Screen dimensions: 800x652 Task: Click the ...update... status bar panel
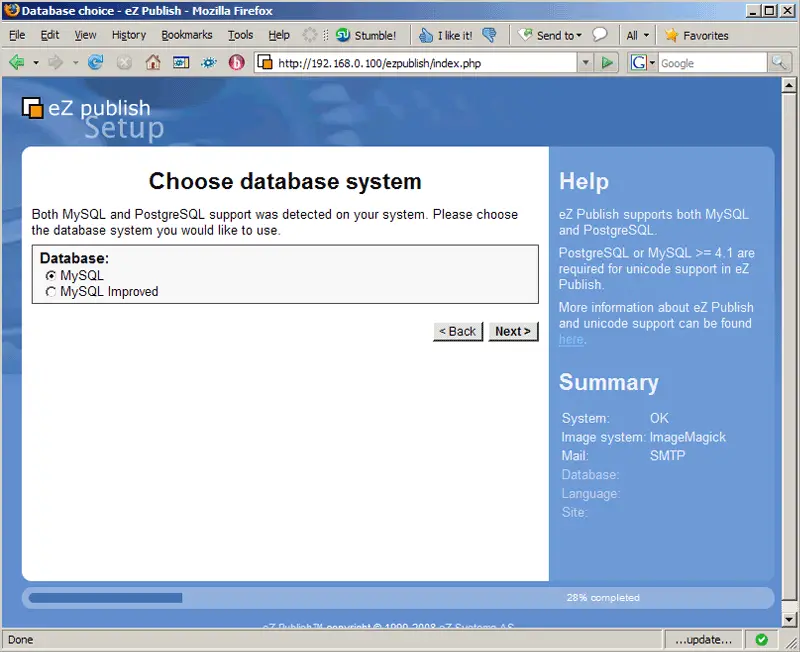pos(704,639)
